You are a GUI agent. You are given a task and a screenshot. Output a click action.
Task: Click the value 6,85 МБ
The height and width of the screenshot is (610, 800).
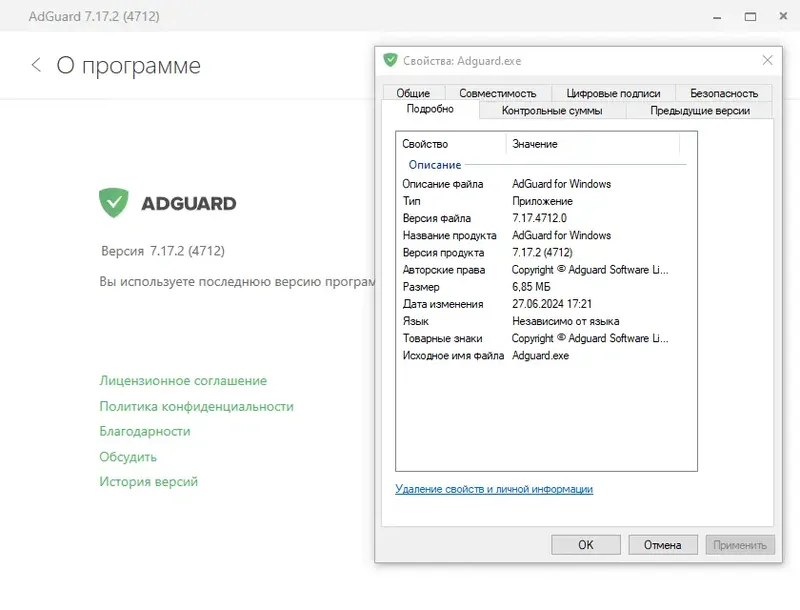pos(531,287)
